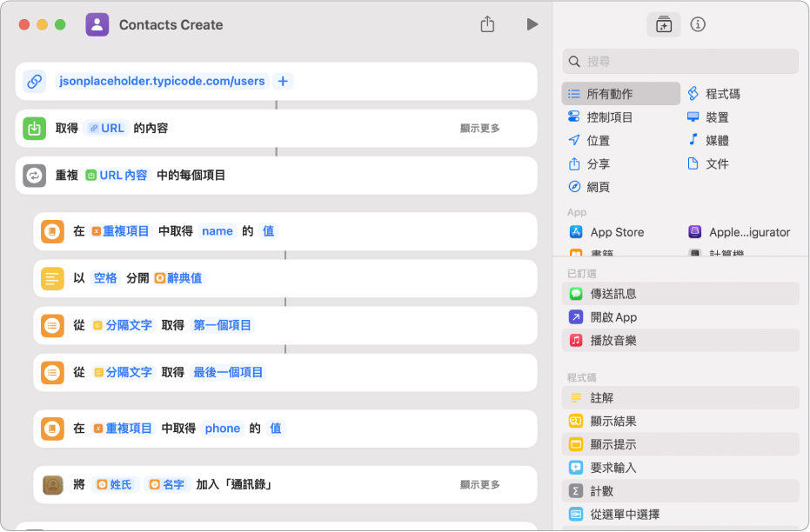
Task: Choose the 從選單中選擇 action
Action: (680, 514)
